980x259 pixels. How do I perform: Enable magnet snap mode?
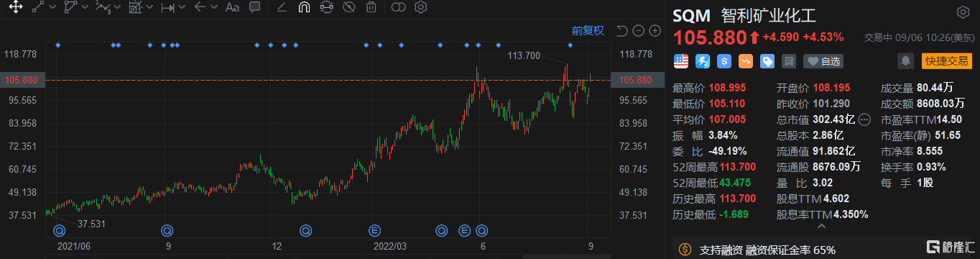(303, 8)
